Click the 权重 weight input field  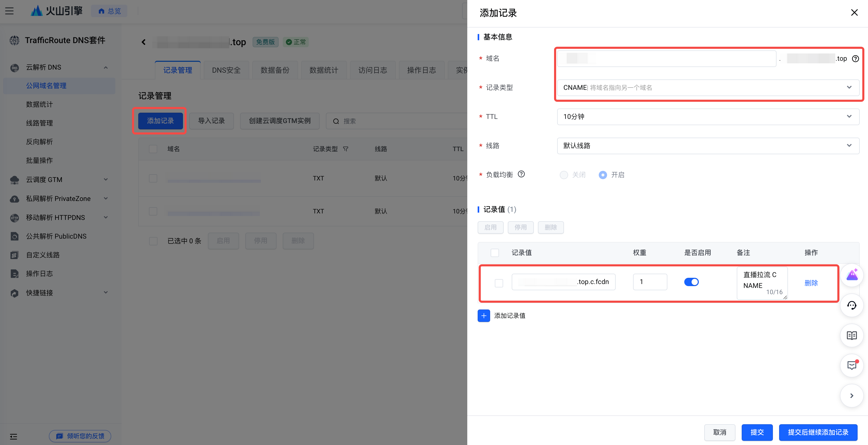[x=650, y=282]
